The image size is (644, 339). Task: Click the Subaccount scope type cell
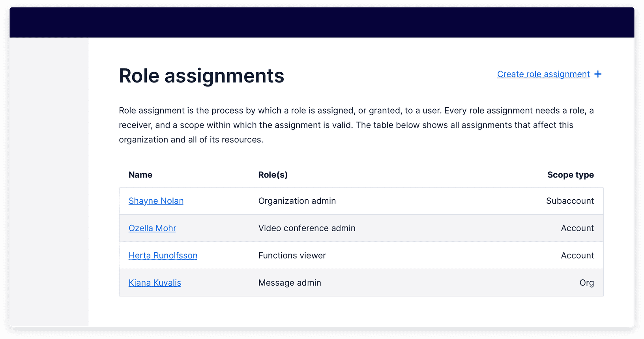[569, 201]
